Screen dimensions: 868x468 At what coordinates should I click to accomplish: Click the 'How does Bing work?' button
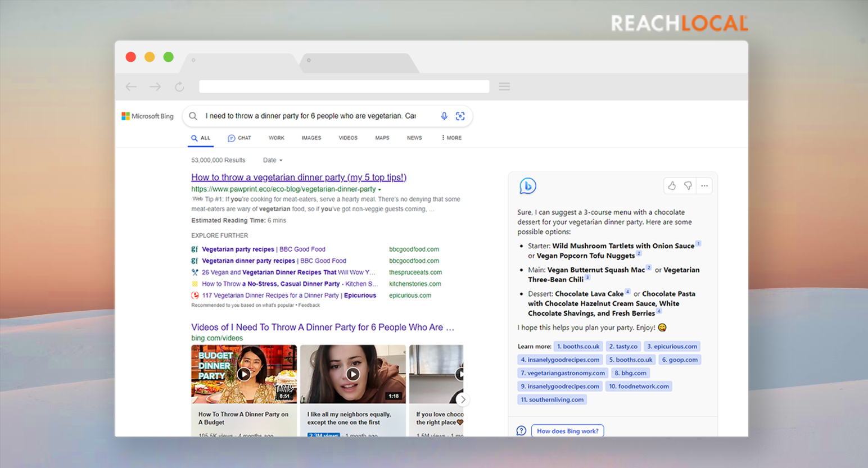click(568, 431)
